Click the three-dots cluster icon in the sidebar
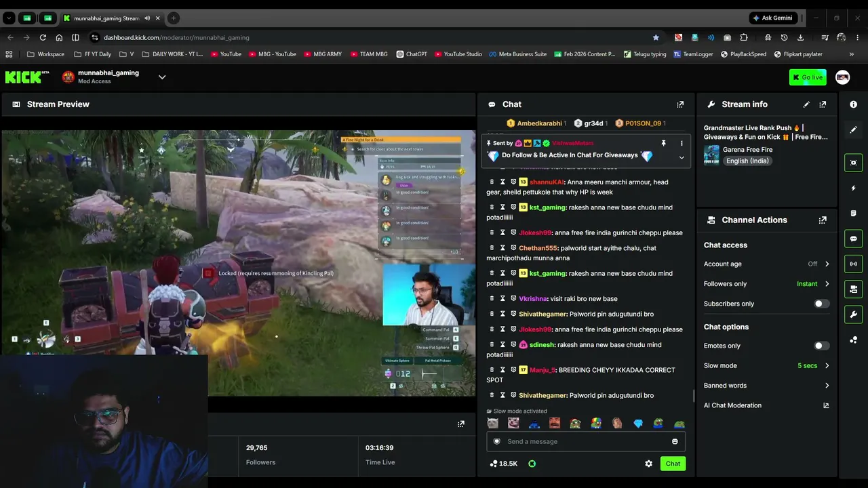Screen dimensions: 868x488 point(853,340)
